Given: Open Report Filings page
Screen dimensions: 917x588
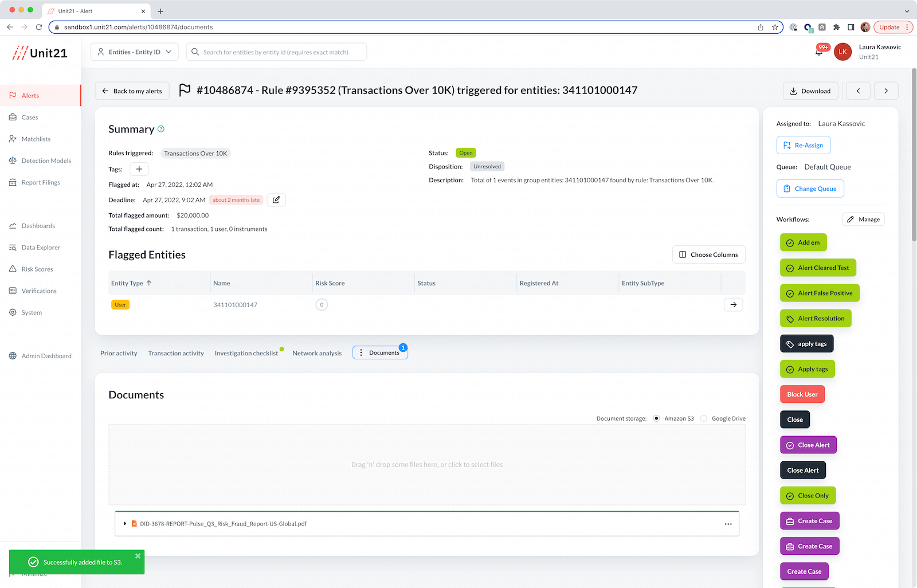Looking at the screenshot, I should (x=40, y=183).
